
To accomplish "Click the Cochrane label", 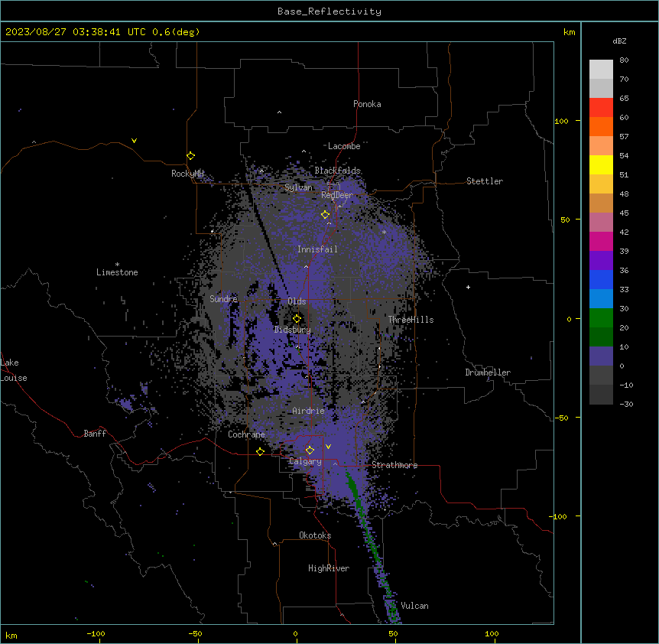I will coord(246,434).
